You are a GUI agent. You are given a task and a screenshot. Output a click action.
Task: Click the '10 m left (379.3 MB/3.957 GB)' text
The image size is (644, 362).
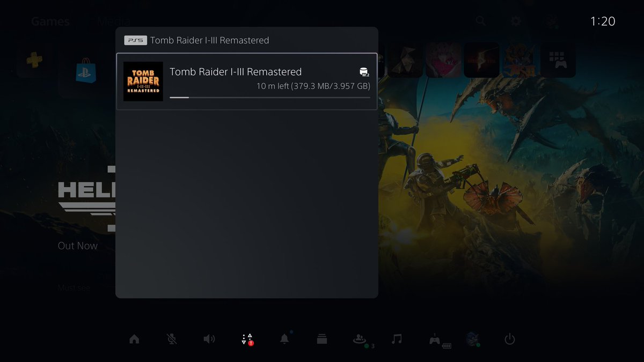tap(313, 86)
